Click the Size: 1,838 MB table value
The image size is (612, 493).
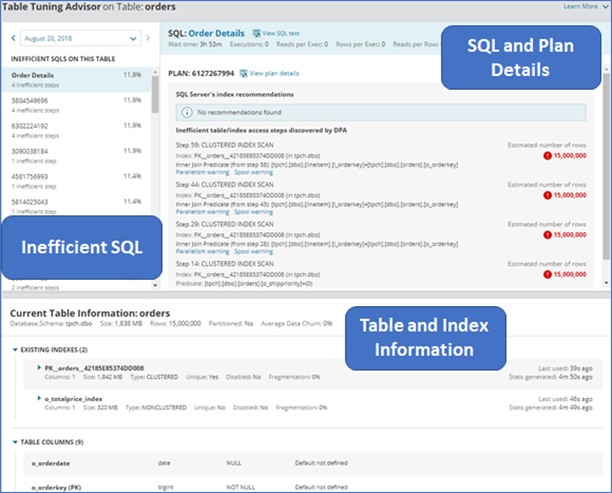pyautogui.click(x=121, y=324)
